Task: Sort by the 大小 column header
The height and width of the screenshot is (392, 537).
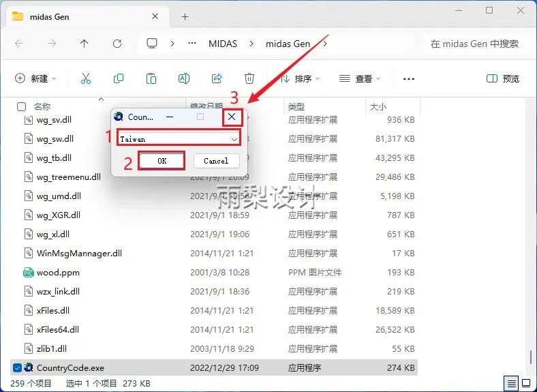Action: pyautogui.click(x=378, y=107)
